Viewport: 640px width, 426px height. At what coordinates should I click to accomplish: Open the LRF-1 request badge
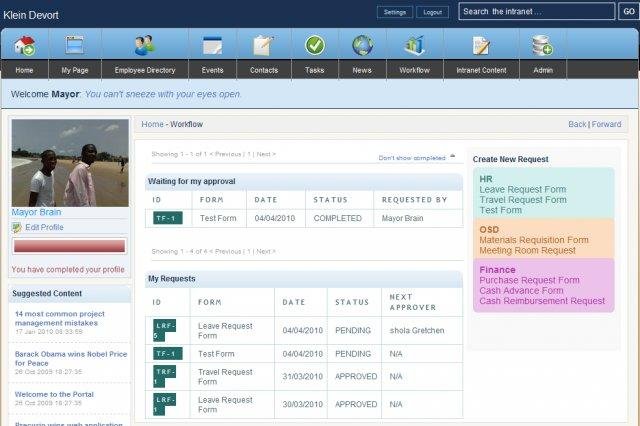(x=164, y=404)
